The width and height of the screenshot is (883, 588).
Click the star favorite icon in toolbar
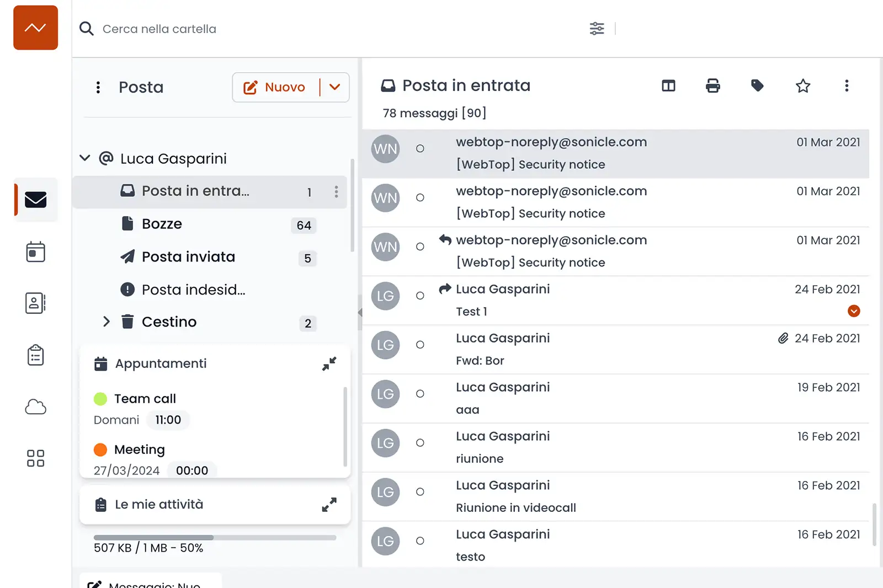(802, 85)
